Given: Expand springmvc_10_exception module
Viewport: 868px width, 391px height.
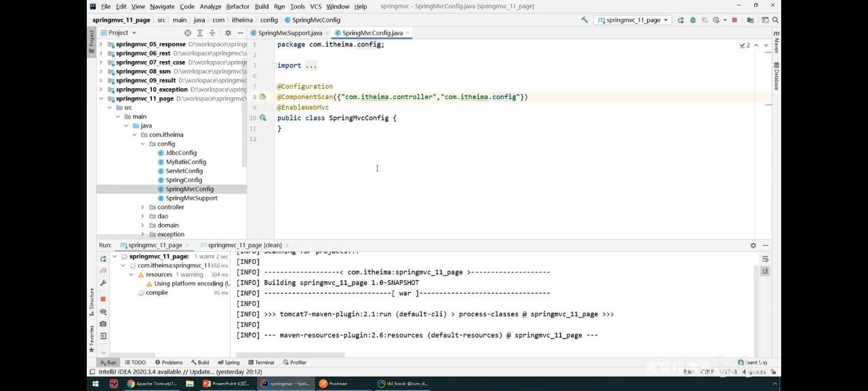Looking at the screenshot, I should click(101, 90).
